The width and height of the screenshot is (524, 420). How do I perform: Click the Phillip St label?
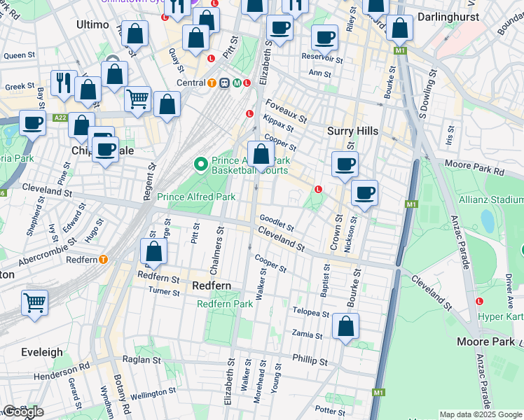[310, 360]
